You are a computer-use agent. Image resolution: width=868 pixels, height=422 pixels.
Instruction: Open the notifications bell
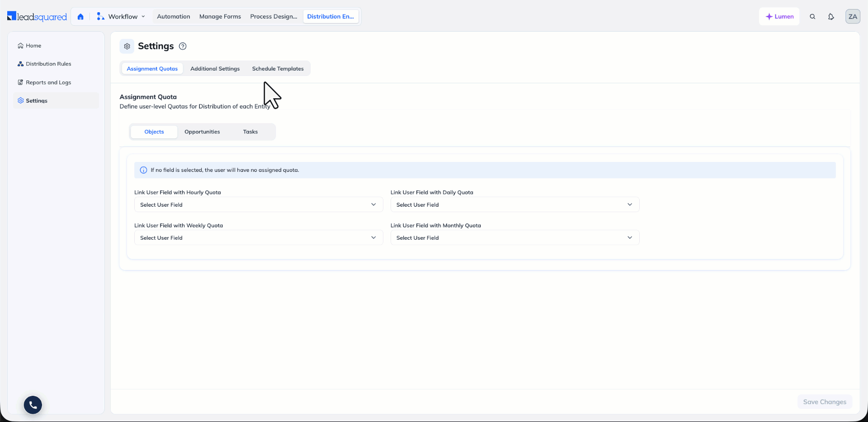[831, 17]
